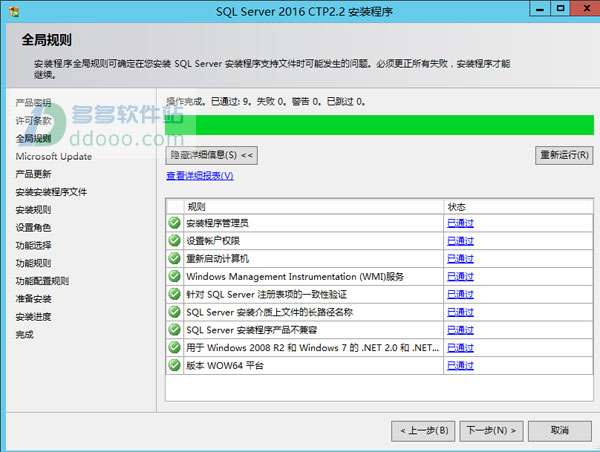Click the 版本 WOW64 平台 rule name

coord(225,365)
